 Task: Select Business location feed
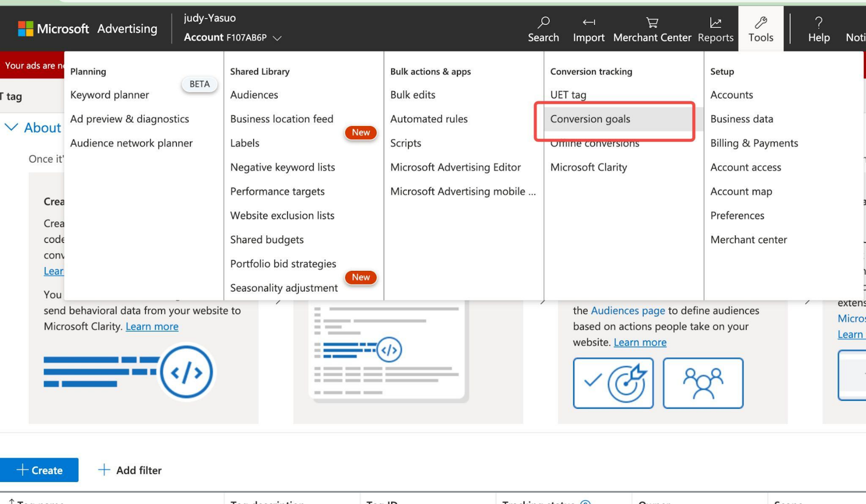(x=281, y=119)
